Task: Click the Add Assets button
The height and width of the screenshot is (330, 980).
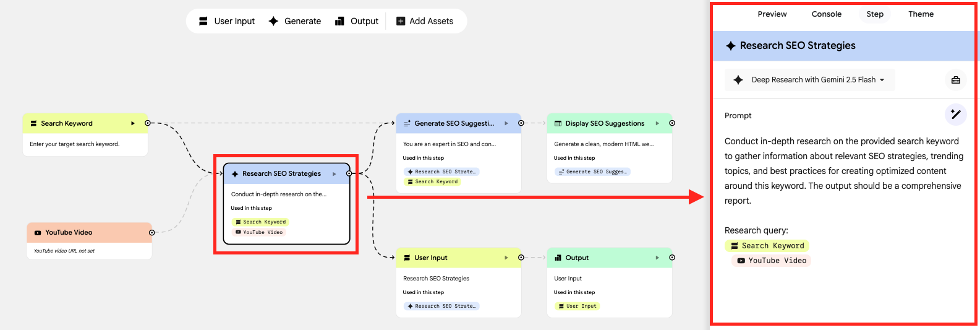Action: pos(425,21)
